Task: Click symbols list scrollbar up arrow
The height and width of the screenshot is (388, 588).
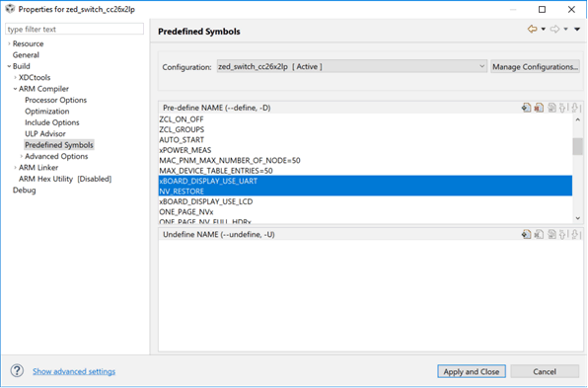Action: (577, 119)
